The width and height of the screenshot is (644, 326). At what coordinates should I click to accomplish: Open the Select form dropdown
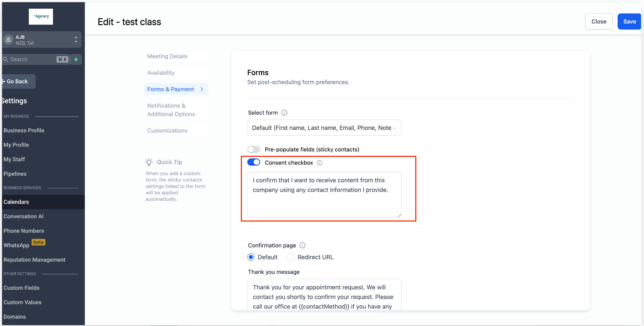324,128
